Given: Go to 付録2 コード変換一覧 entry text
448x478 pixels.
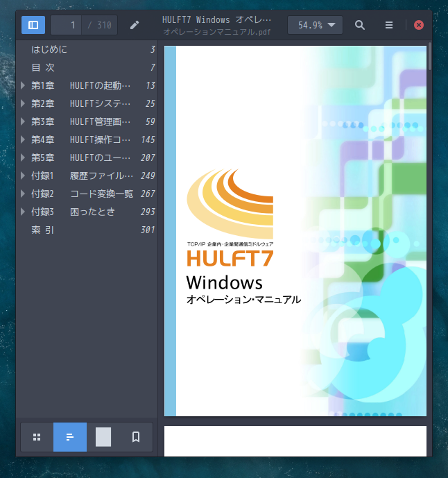Looking at the screenshot, I should point(82,194).
